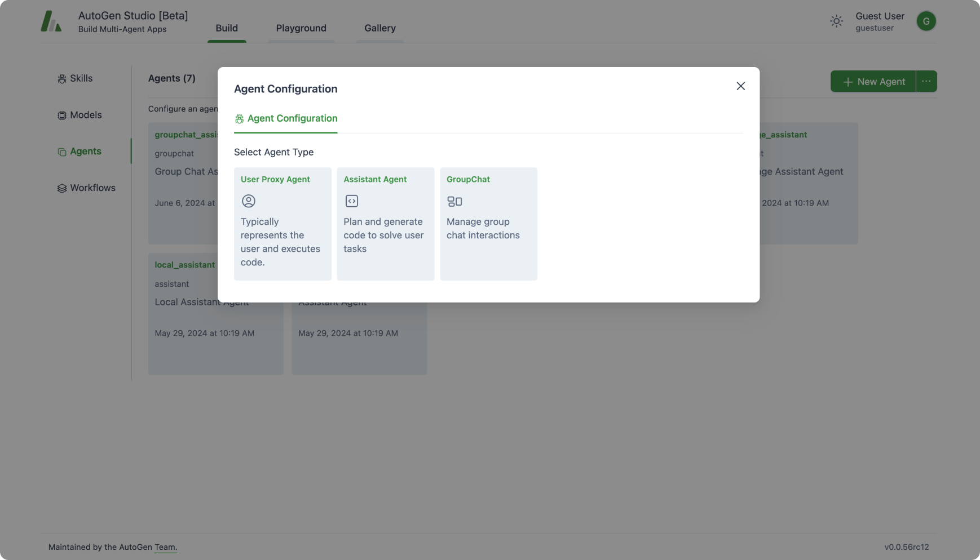The width and height of the screenshot is (980, 560).
Task: Select the User Proxy Agent card title
Action: (x=275, y=179)
